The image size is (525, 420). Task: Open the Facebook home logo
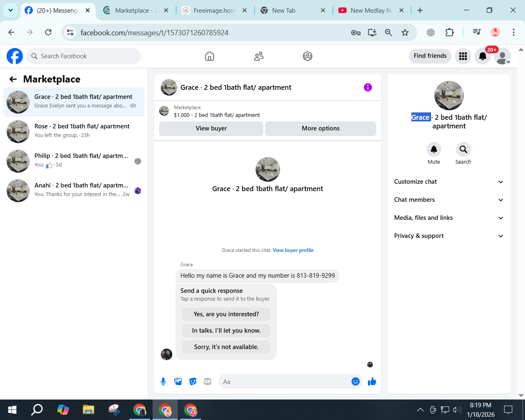pos(15,56)
